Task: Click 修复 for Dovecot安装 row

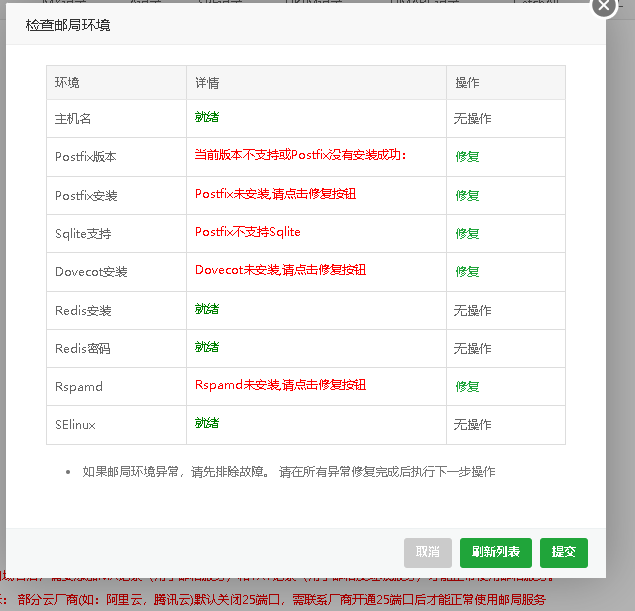Action: pyautogui.click(x=467, y=272)
